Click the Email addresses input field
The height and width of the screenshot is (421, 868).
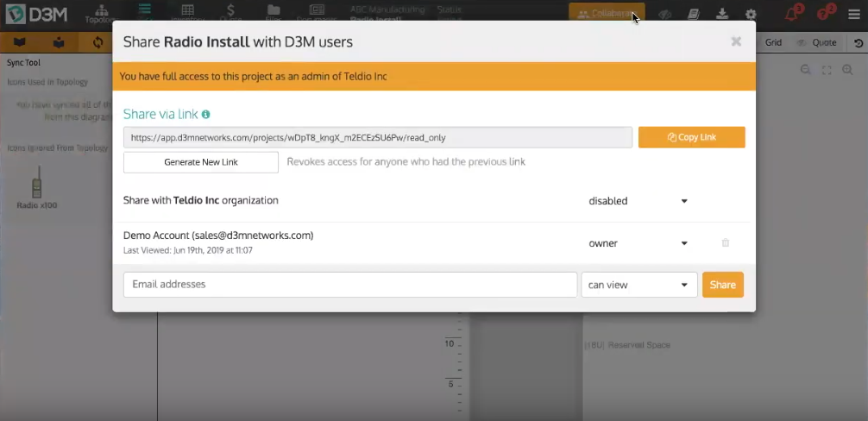click(349, 285)
